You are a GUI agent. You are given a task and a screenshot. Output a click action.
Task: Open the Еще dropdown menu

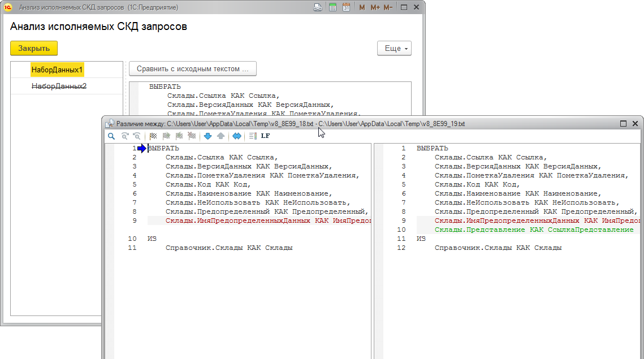point(394,48)
